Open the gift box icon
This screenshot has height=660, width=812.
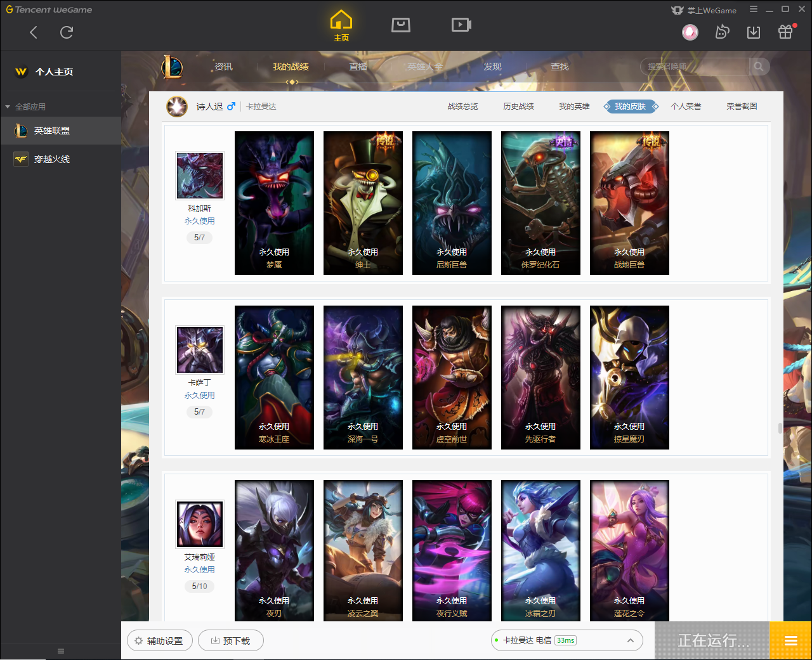[785, 32]
